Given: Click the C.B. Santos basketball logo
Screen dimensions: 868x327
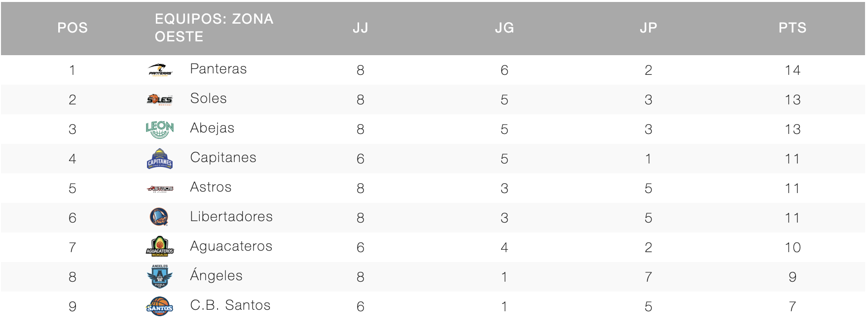Looking at the screenshot, I should 160,306.
